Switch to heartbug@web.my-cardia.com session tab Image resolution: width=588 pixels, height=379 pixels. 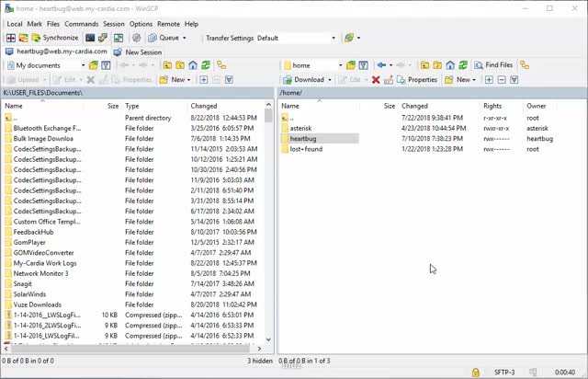tap(56, 52)
